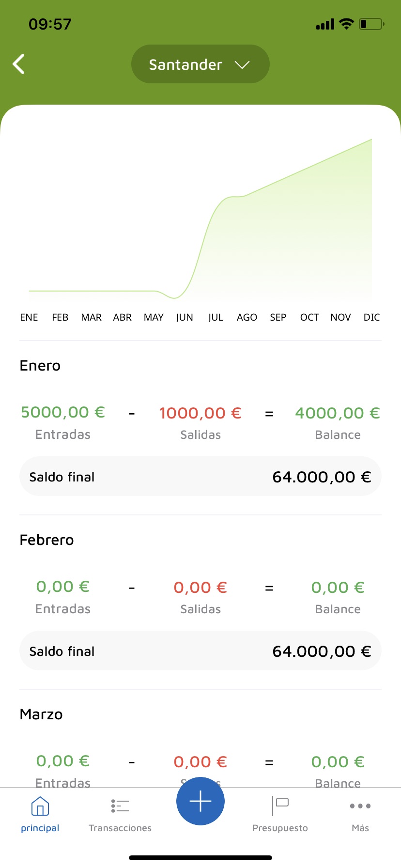
Task: Open the Santander account dropdown
Action: 200,64
